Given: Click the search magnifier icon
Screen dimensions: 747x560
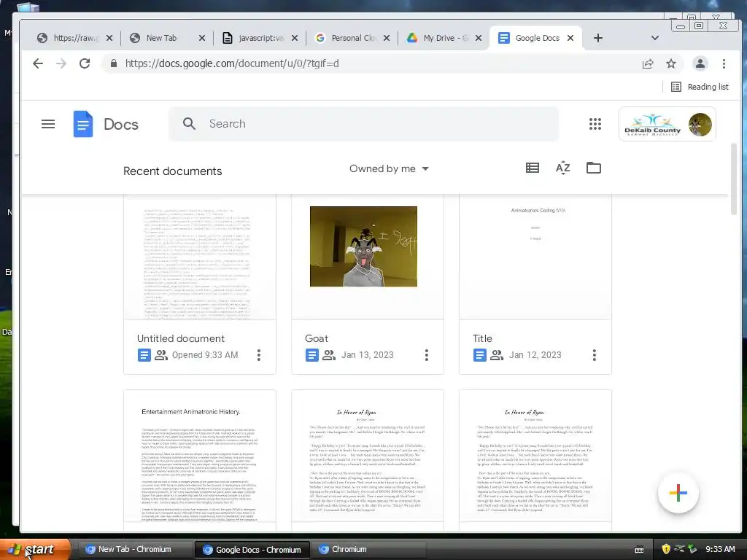Looking at the screenshot, I should [x=189, y=124].
